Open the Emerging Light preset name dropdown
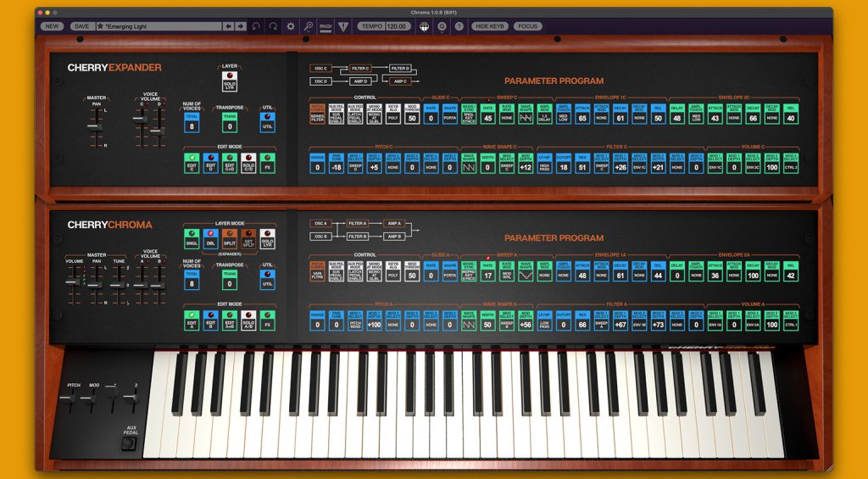Image resolution: width=868 pixels, height=479 pixels. 159,26
